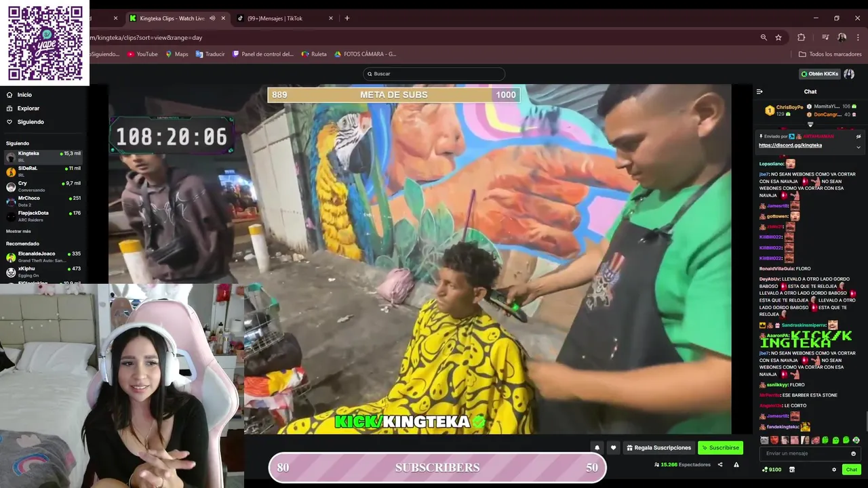Open the Ruleta bookmark
Screen dimensions: 868x488
[314, 54]
